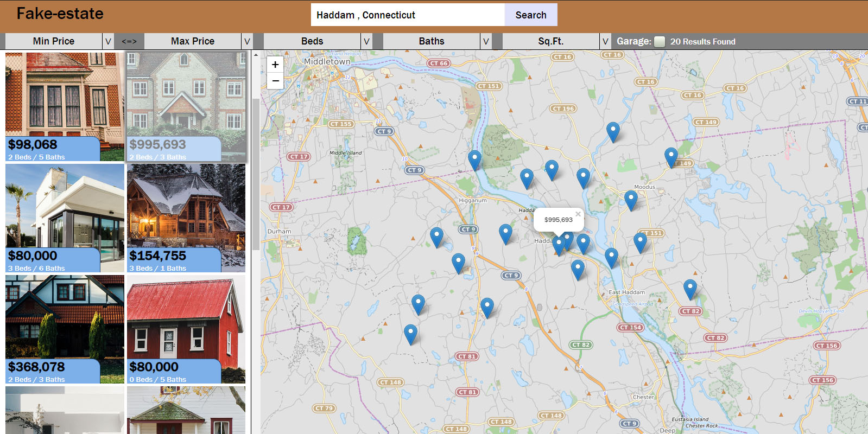
Task: Open the Max Price dropdown
Action: [247, 41]
